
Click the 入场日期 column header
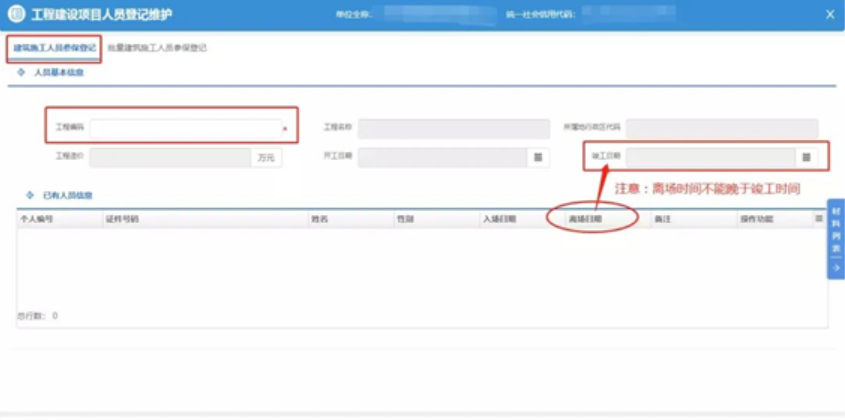point(499,217)
